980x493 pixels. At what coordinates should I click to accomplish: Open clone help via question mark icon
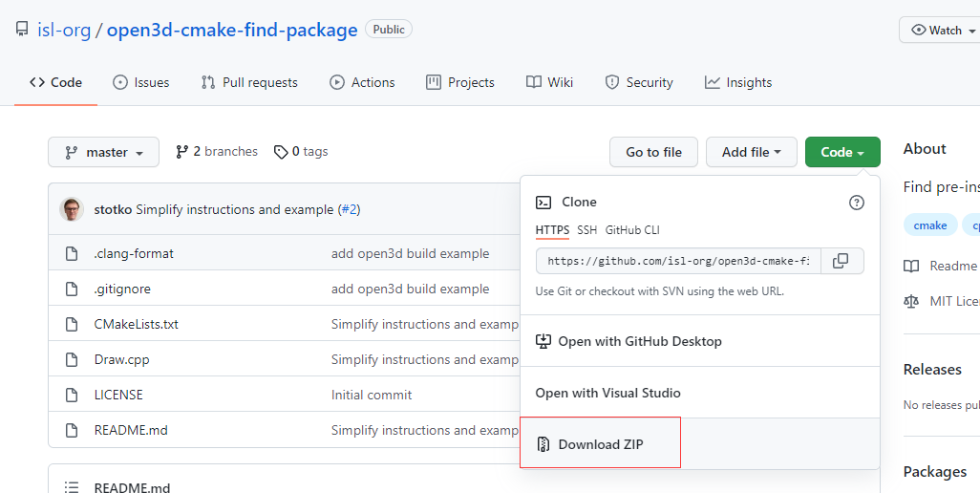(x=856, y=202)
